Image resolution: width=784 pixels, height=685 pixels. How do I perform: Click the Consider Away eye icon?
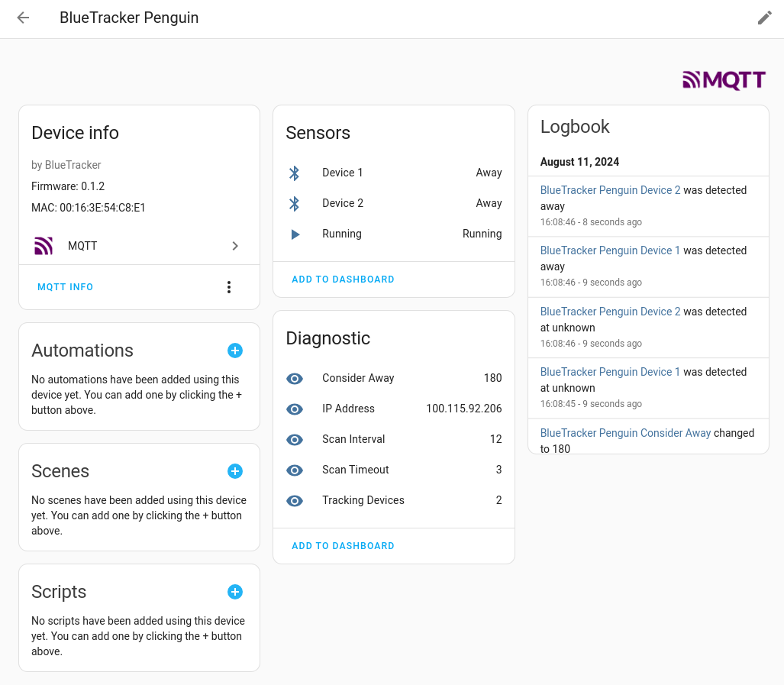295,378
